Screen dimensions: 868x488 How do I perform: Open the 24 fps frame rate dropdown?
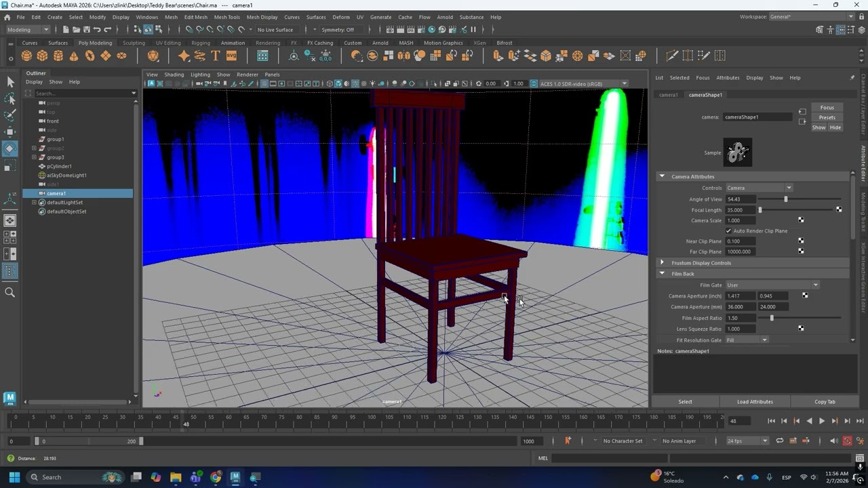point(747,441)
